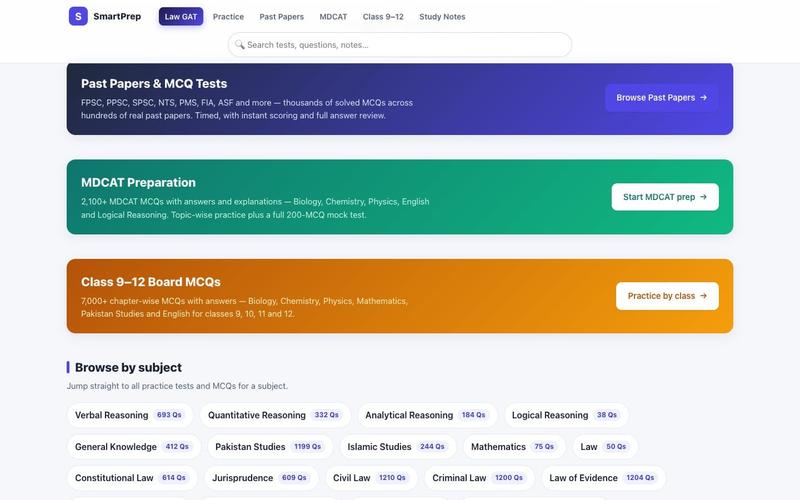Open the Law of Evidence chip

(604, 478)
